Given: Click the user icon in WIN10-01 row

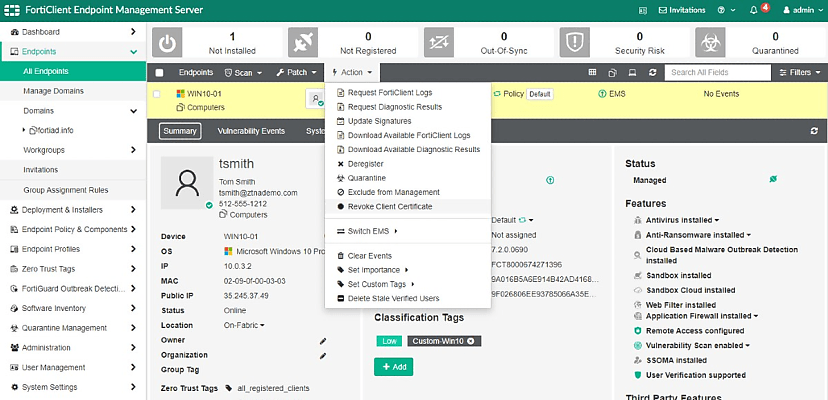Looking at the screenshot, I should pos(315,98).
